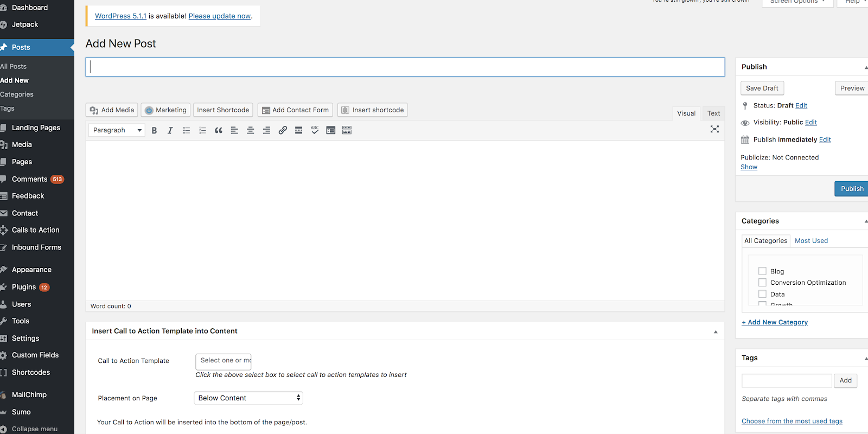The image size is (868, 434).
Task: Click the Save Draft button
Action: pyautogui.click(x=762, y=88)
